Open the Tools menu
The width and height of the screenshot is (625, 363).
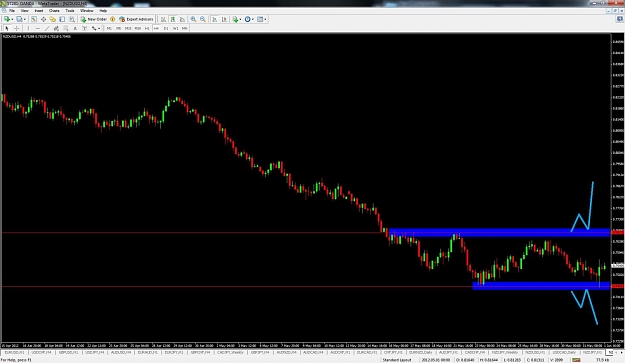coord(70,11)
